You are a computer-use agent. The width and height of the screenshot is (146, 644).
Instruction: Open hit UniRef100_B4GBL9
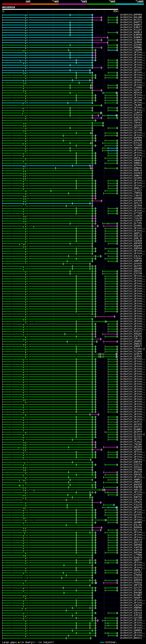[131, 32]
